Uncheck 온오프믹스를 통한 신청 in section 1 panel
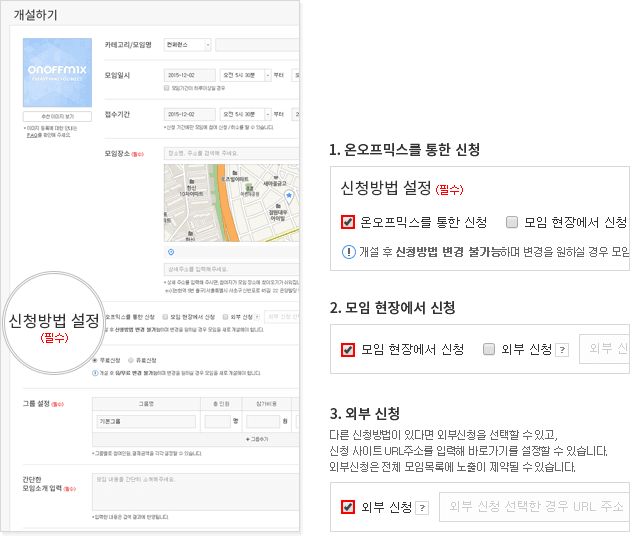Viewport: 630px width, 536px height. (x=348, y=222)
